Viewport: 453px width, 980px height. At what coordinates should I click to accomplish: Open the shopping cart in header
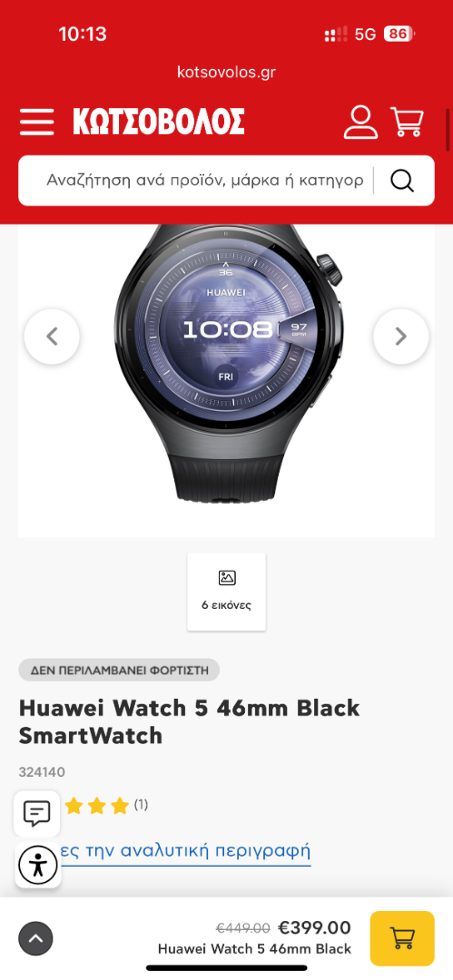408,122
